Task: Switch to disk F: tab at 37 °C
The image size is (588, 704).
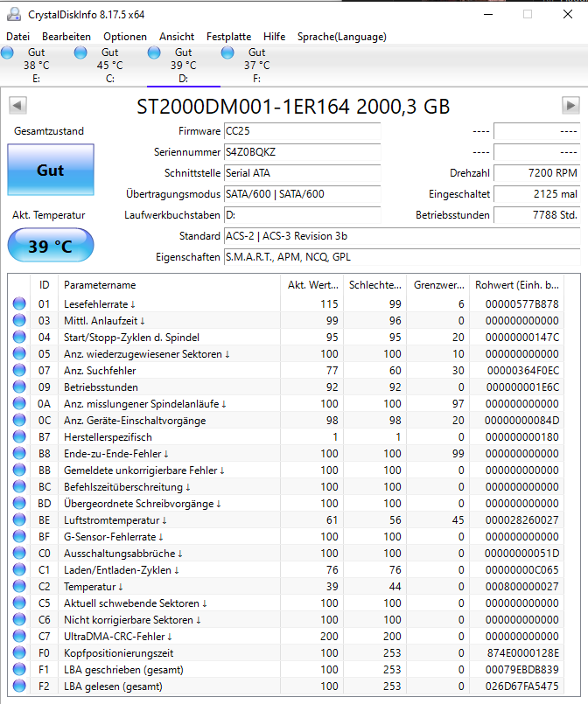Action: pos(257,65)
